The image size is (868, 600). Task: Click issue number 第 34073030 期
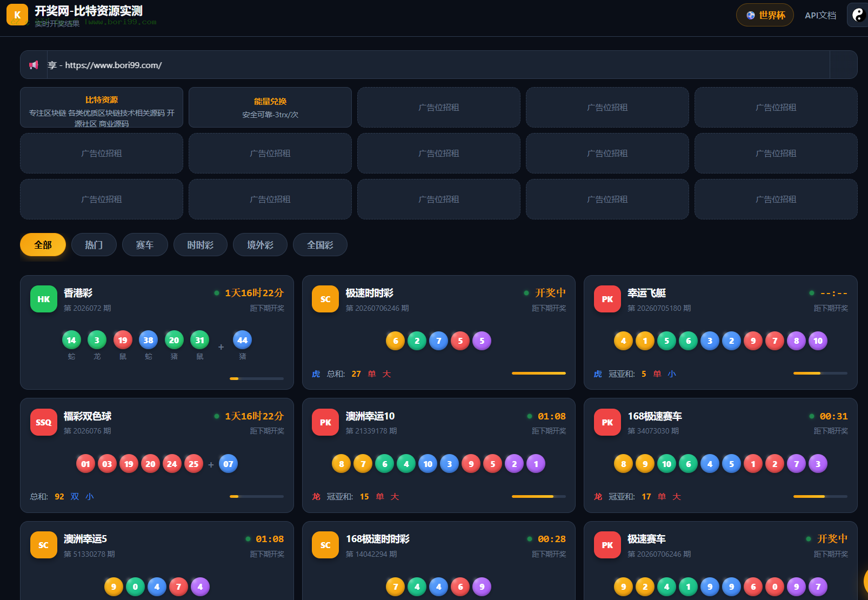(653, 431)
